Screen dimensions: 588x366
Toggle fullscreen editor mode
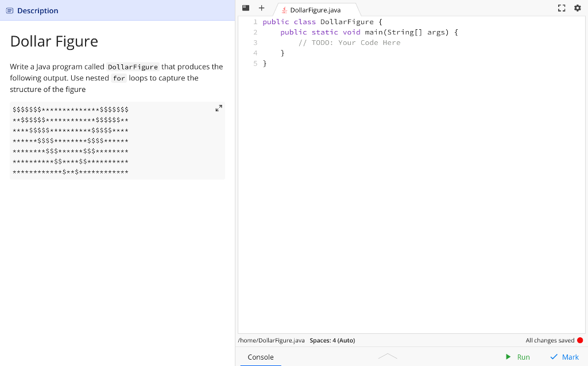tap(562, 8)
